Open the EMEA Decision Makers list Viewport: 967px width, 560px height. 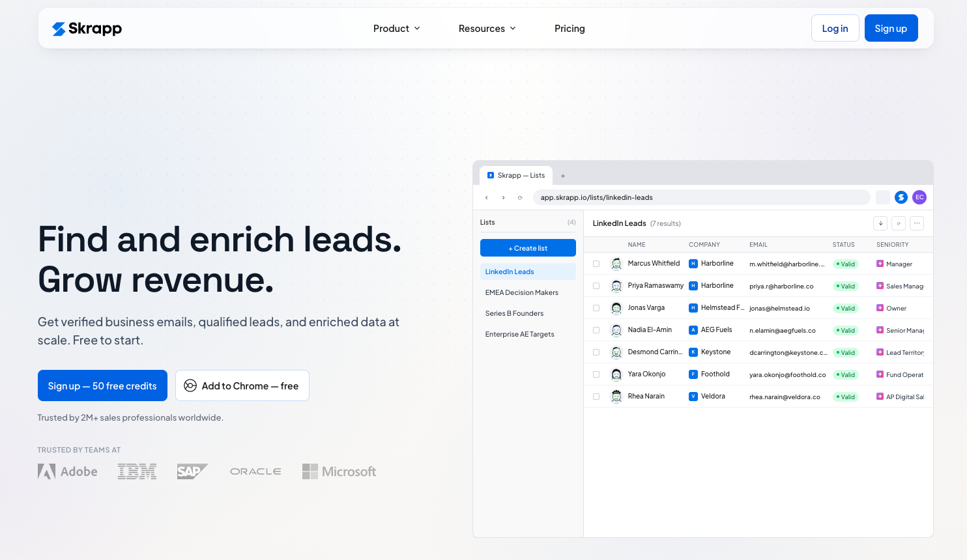pos(528,292)
